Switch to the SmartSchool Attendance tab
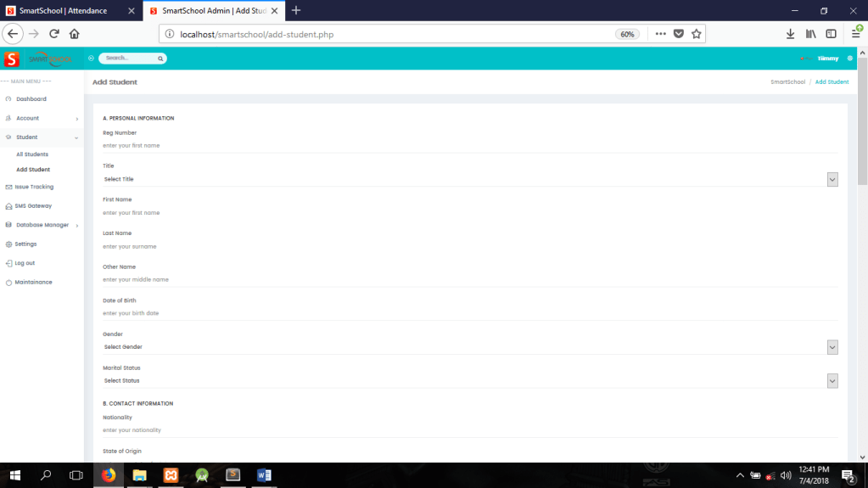The height and width of the screenshot is (488, 868). pyautogui.click(x=68, y=11)
